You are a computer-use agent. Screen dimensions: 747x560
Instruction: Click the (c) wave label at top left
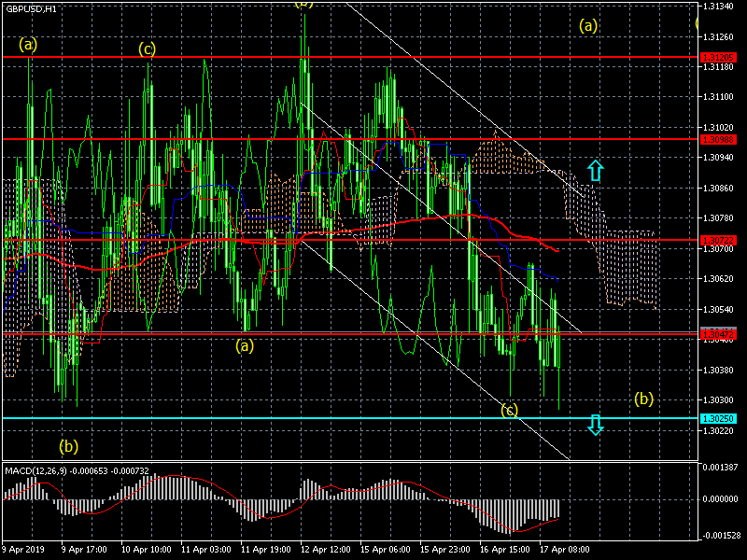(147, 49)
